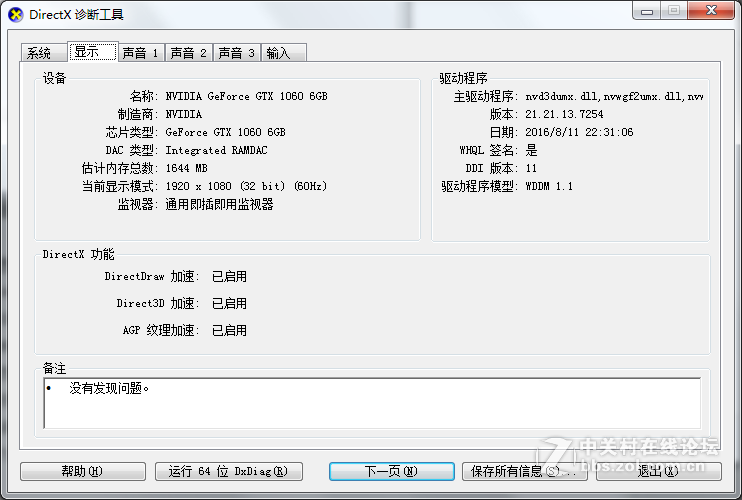The image size is (742, 500).
Task: Click the DirectX icon in title bar
Action: click(x=16, y=15)
